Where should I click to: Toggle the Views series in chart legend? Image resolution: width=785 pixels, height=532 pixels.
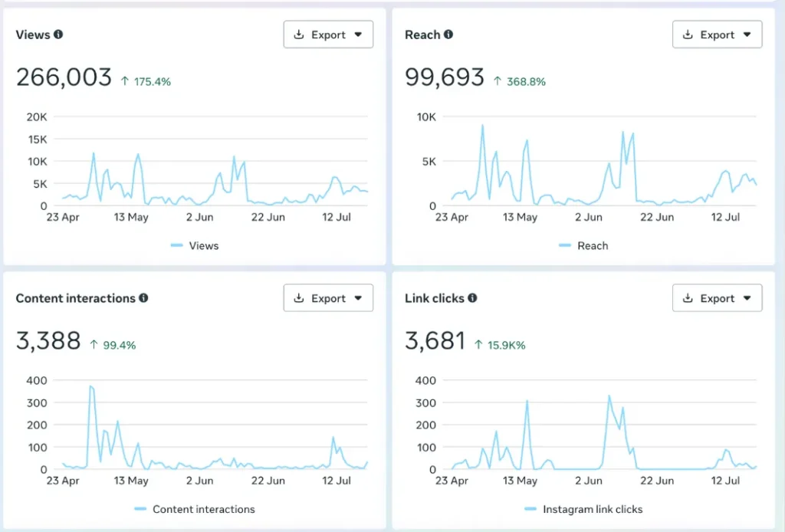(203, 246)
